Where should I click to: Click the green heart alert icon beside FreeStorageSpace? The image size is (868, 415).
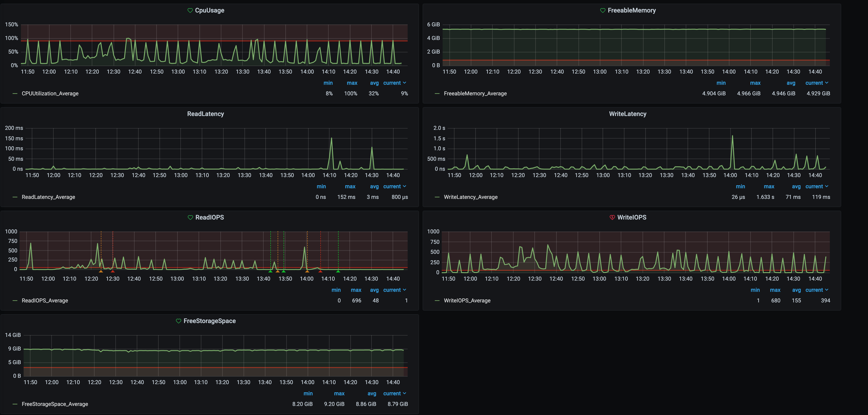coord(179,321)
